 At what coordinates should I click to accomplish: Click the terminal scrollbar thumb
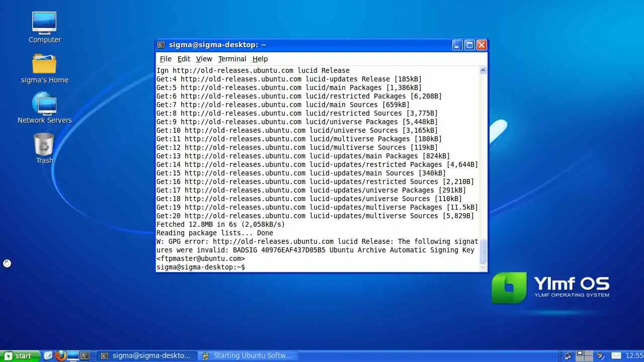tap(483, 251)
